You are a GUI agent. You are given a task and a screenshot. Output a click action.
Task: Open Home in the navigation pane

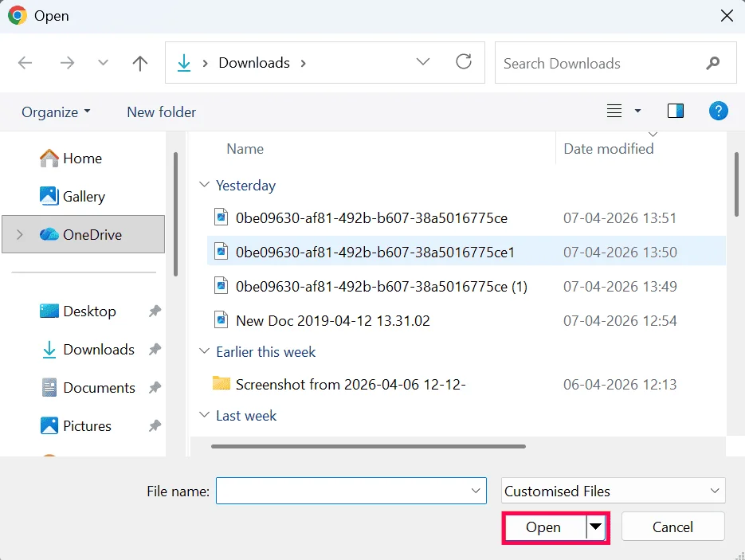tap(83, 159)
